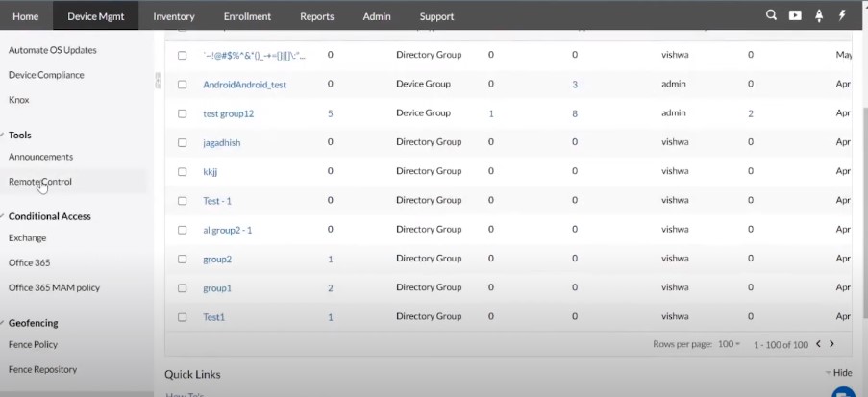Click admin in AndroidAndroid_test row

[x=674, y=85]
